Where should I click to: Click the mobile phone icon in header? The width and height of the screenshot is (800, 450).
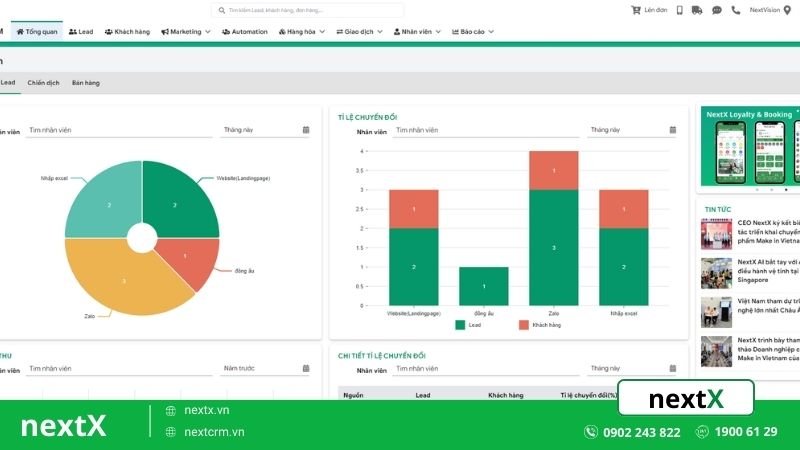pyautogui.click(x=680, y=10)
